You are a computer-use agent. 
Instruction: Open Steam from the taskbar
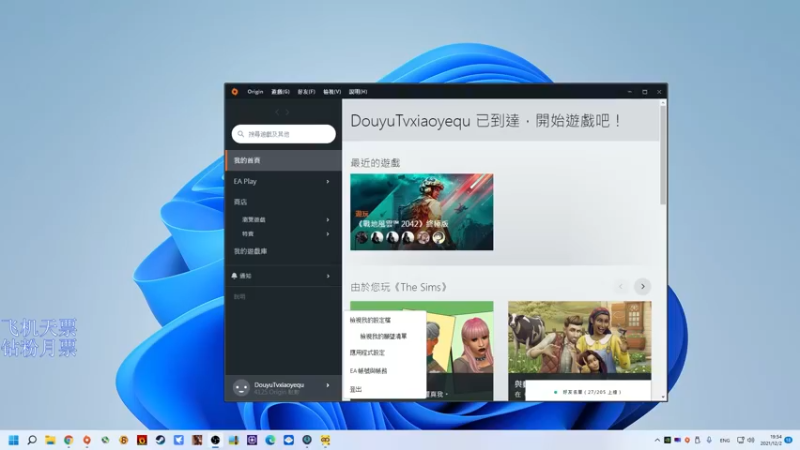click(x=160, y=440)
